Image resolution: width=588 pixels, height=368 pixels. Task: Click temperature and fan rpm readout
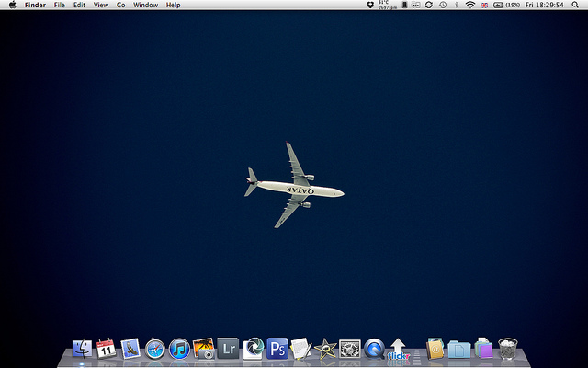coord(388,5)
